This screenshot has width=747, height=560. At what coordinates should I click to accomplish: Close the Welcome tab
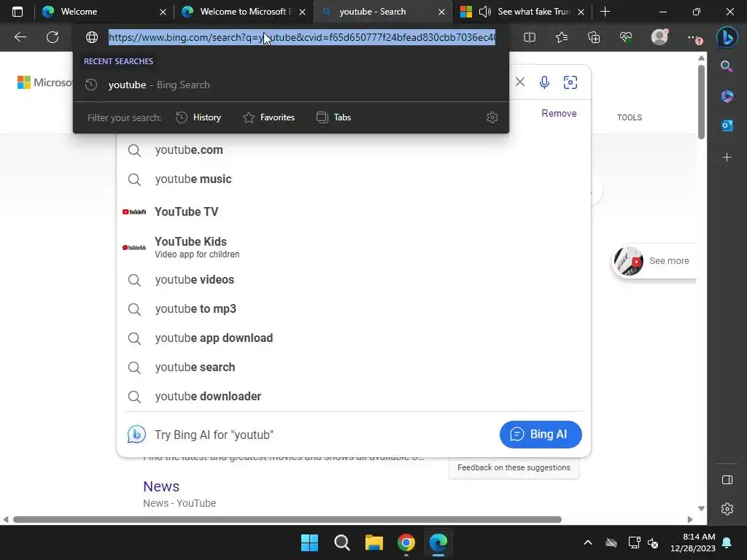163,12
